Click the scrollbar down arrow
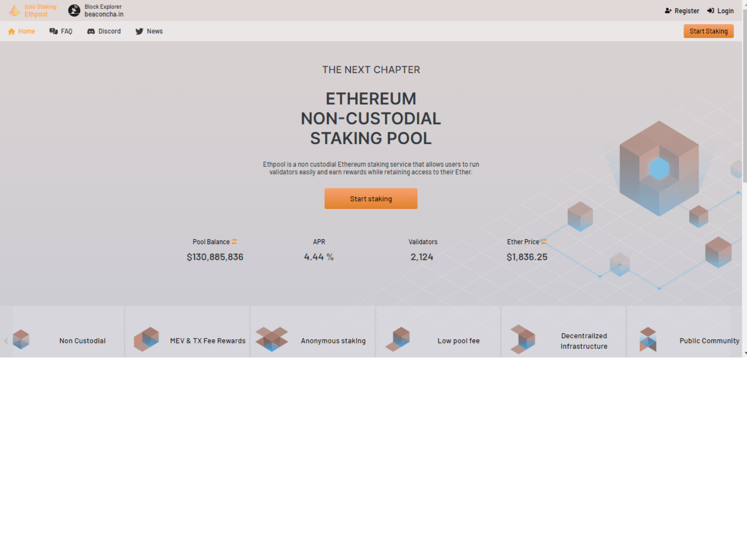Viewport: 747px width, 560px height. [745, 354]
